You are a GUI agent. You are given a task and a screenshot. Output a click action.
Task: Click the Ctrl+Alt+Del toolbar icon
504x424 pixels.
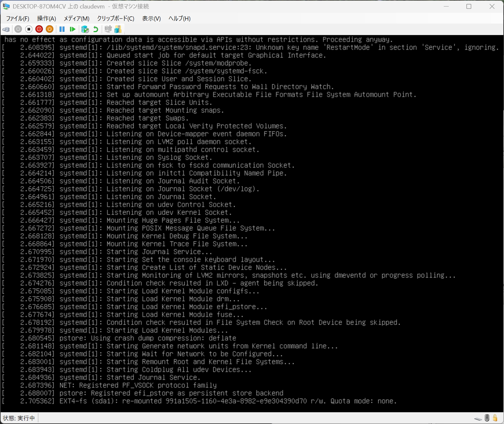(x=6, y=29)
